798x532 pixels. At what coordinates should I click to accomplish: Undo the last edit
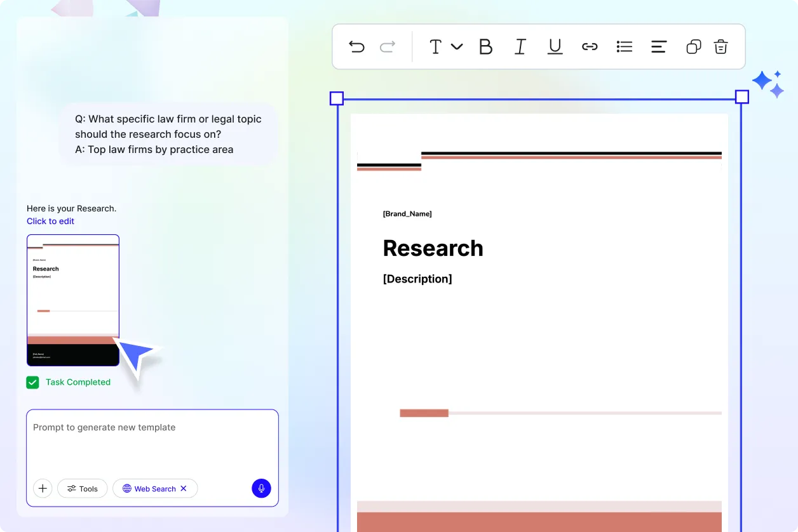[356, 46]
